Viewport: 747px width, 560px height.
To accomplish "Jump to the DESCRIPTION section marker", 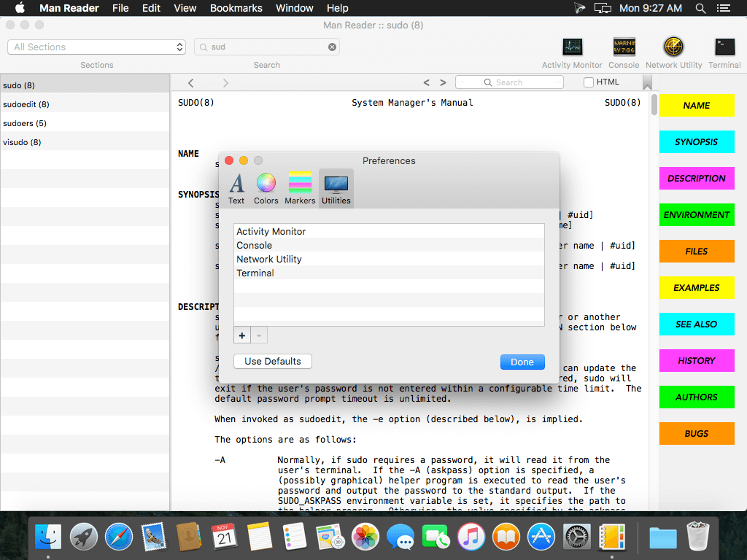I will (x=697, y=179).
